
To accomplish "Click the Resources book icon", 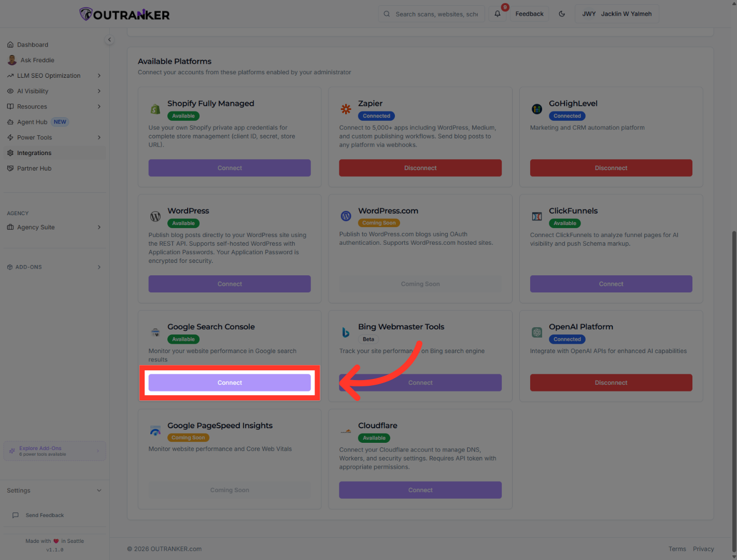I will tap(10, 107).
